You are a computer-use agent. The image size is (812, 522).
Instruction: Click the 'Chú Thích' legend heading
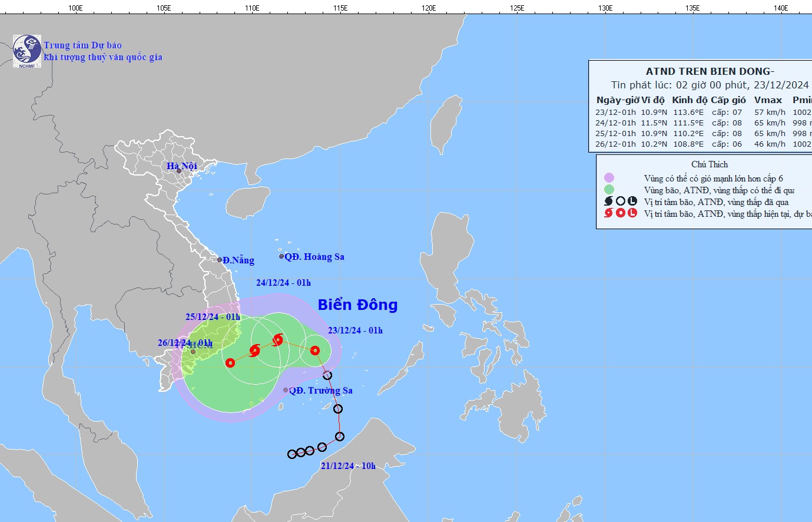click(710, 164)
